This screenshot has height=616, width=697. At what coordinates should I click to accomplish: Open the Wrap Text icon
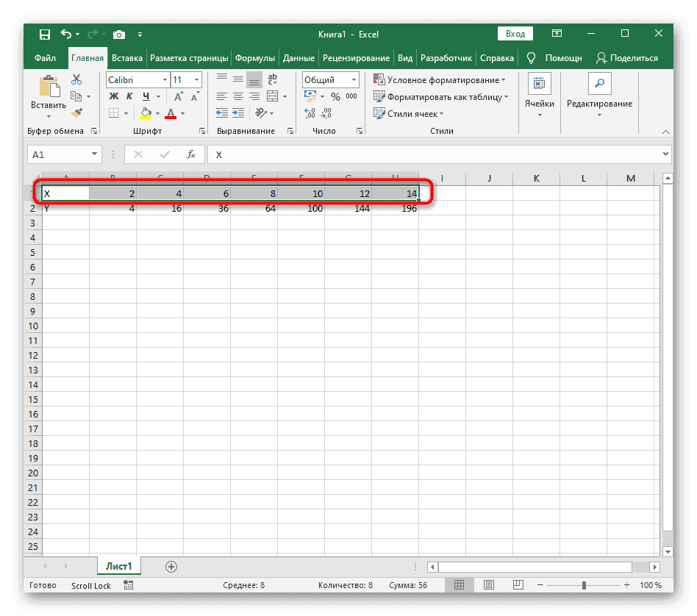click(x=272, y=79)
